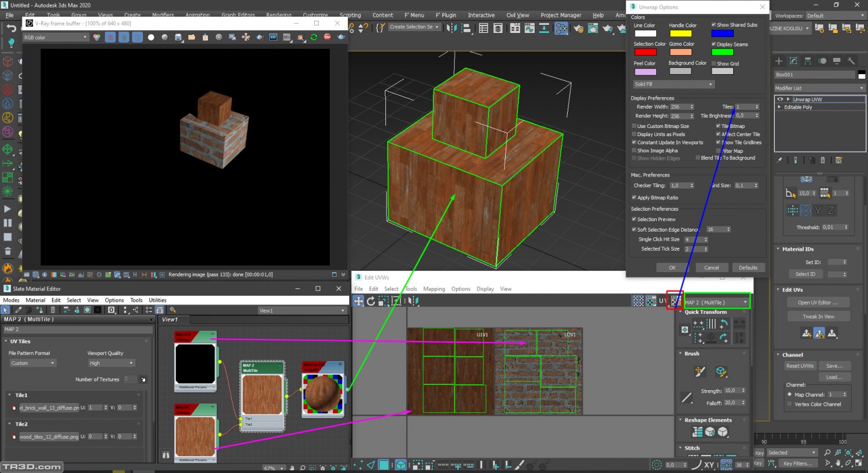Image resolution: width=868 pixels, height=473 pixels.
Task: Select the Rotate tool in Edit UVWs toolbar
Action: point(371,301)
